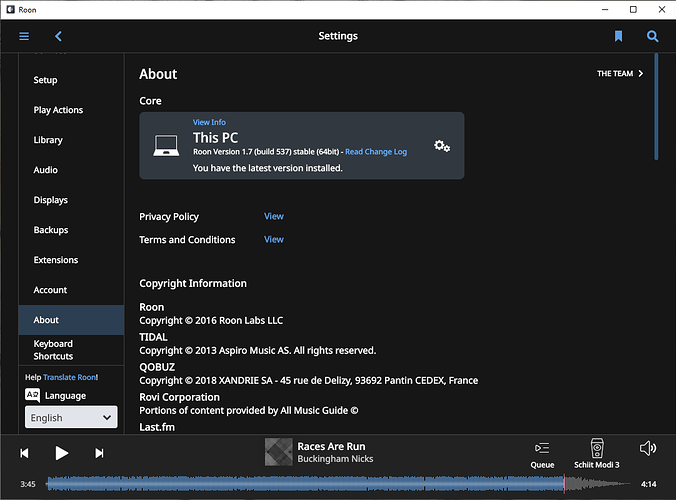Click the settings page scrollbar
The image size is (676, 500).
[x=656, y=106]
